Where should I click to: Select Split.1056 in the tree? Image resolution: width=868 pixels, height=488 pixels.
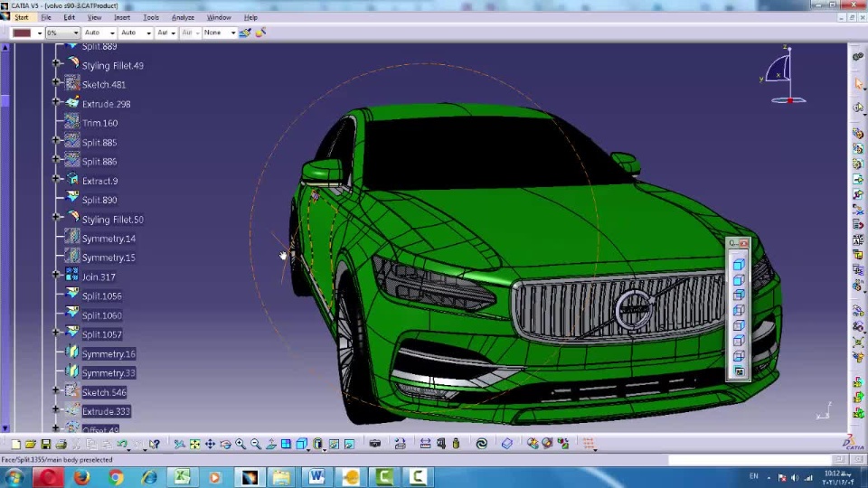tap(102, 296)
